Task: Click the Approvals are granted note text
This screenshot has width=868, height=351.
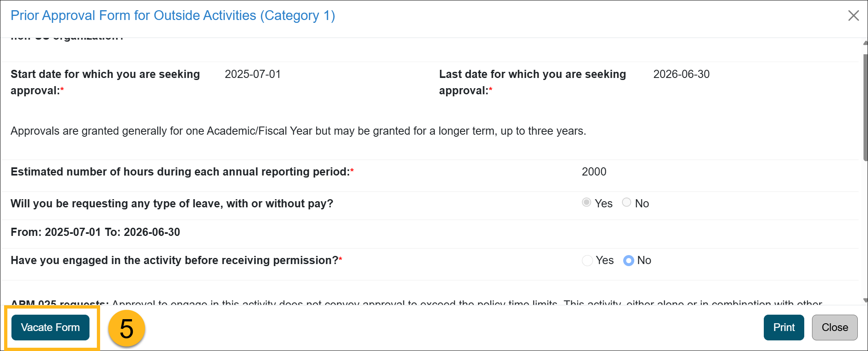Action: [x=298, y=131]
